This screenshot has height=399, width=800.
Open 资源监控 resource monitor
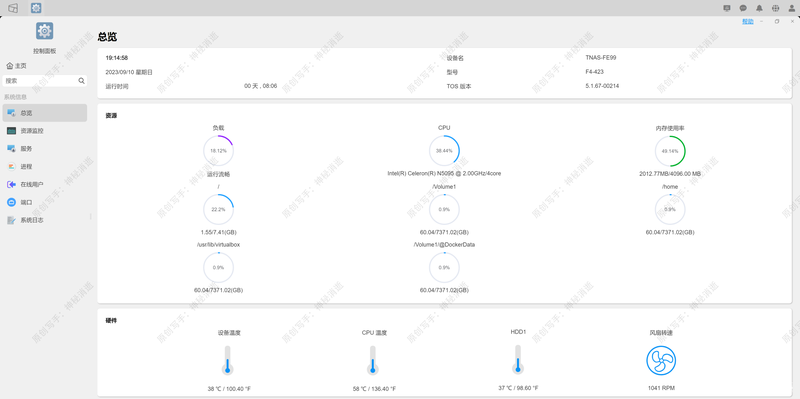(x=44, y=131)
